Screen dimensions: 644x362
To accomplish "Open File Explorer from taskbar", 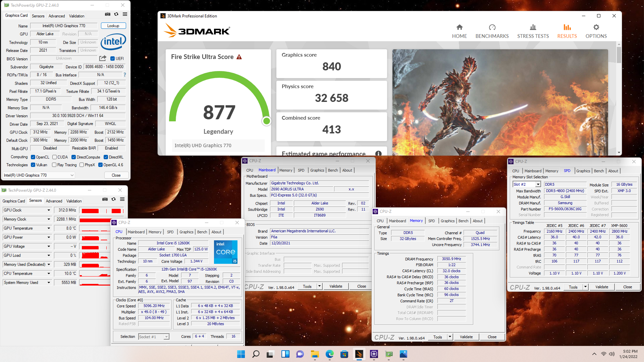I will tap(315, 354).
